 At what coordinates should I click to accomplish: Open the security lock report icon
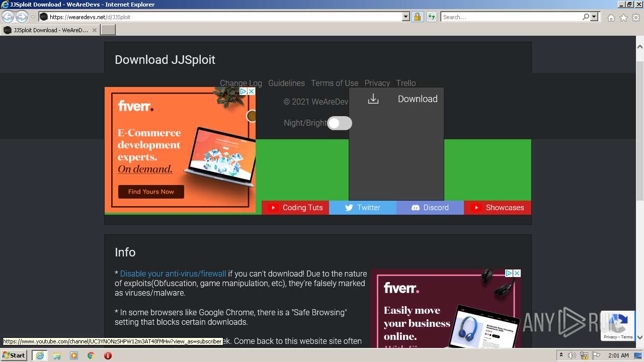pyautogui.click(x=417, y=17)
